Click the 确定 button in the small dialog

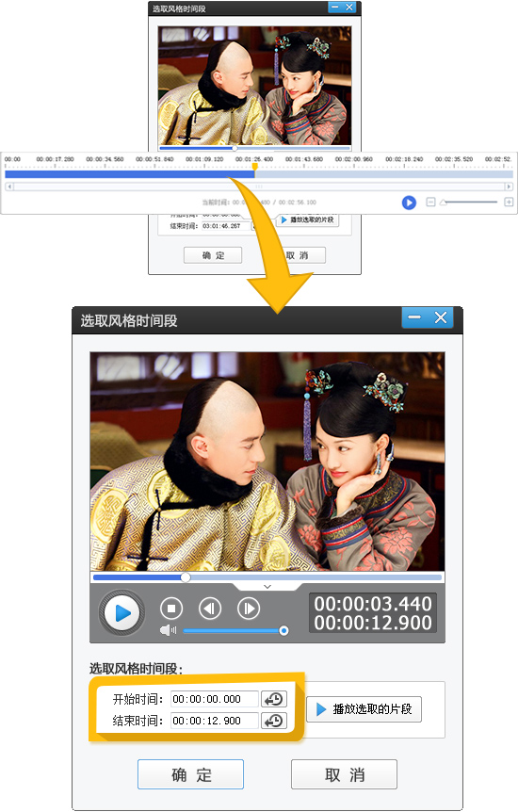pyautogui.click(x=213, y=255)
